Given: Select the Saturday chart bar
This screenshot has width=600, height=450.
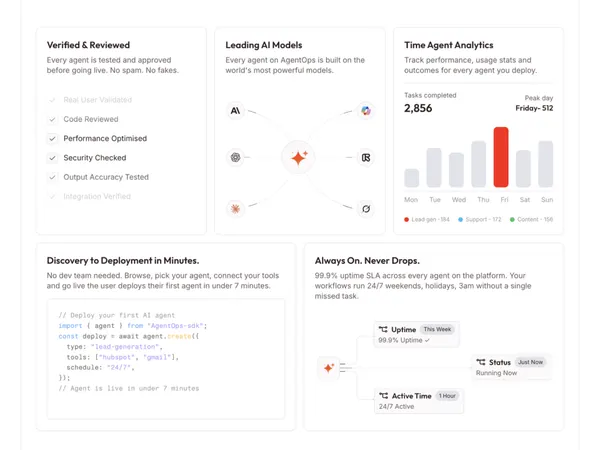Looking at the screenshot, I should 523,169.
